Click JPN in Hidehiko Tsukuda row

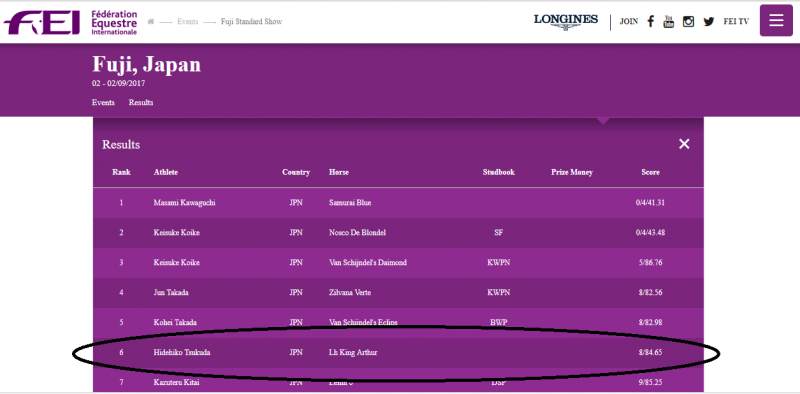click(x=296, y=353)
